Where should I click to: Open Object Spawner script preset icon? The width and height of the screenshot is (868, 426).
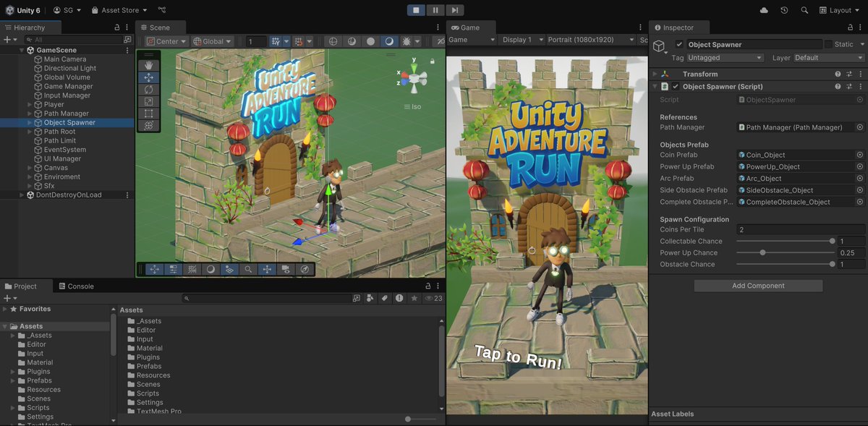(x=848, y=87)
